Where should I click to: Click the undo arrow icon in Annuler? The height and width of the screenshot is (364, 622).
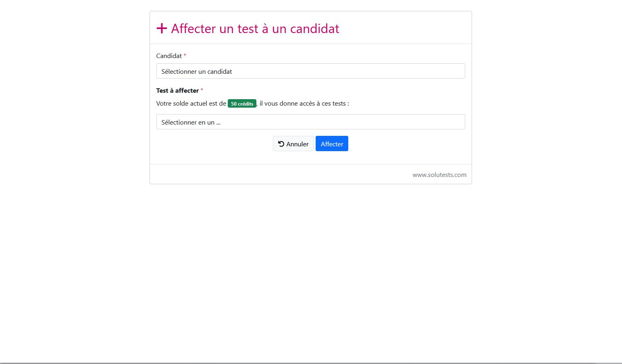click(x=281, y=144)
